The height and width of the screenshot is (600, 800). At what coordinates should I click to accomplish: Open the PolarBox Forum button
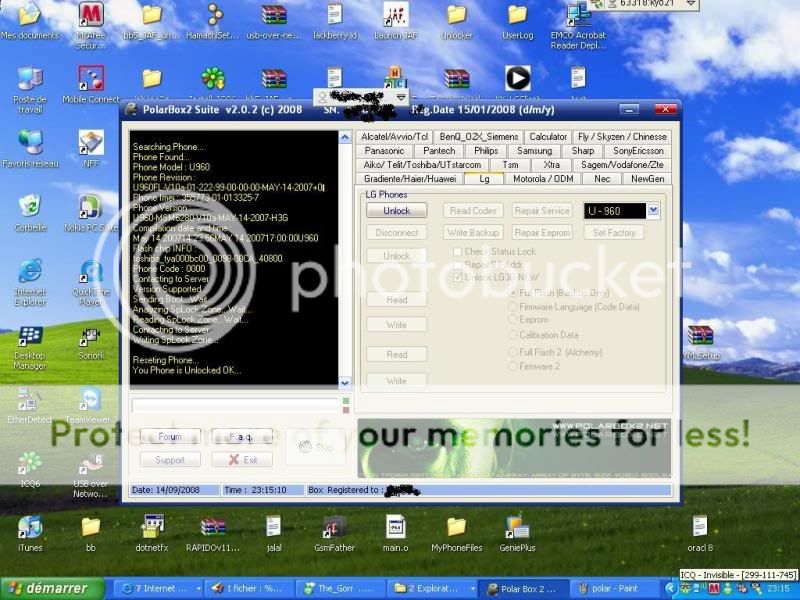pyautogui.click(x=170, y=437)
